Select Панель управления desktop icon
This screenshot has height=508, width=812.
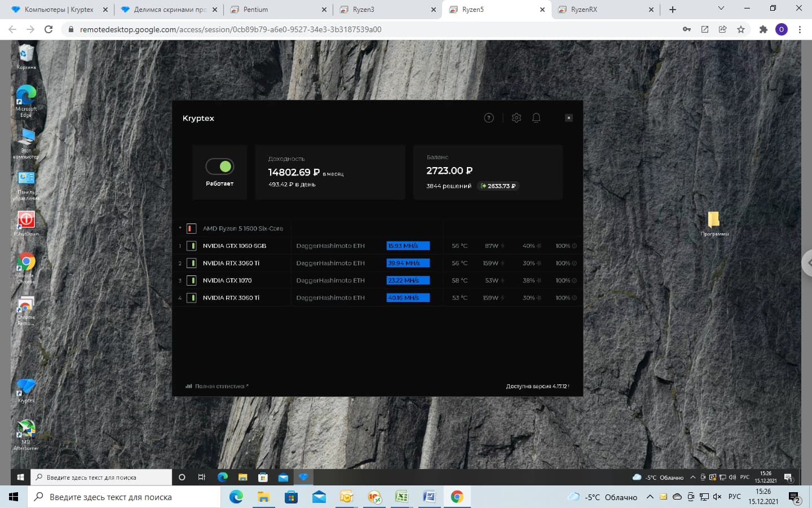(x=26, y=186)
